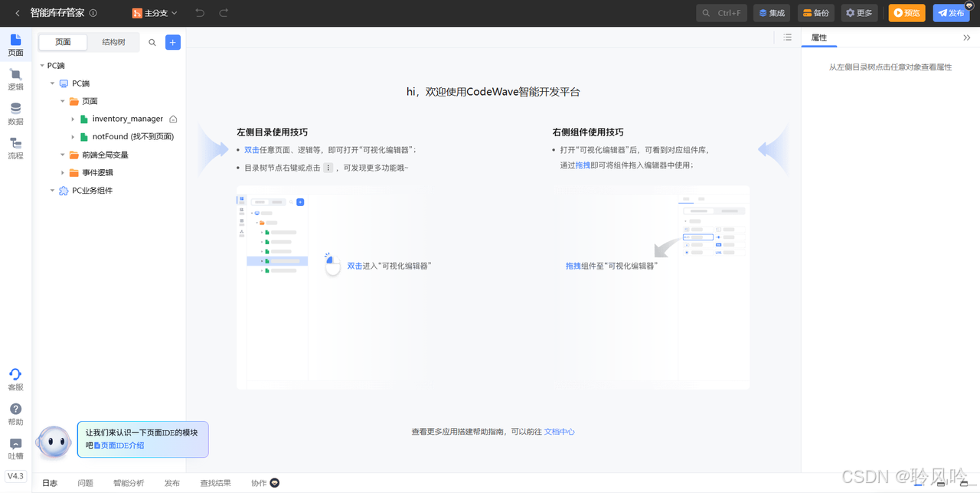The image size is (980, 493).
Task: Switch to the 智能分析 bottom tab
Action: point(129,483)
